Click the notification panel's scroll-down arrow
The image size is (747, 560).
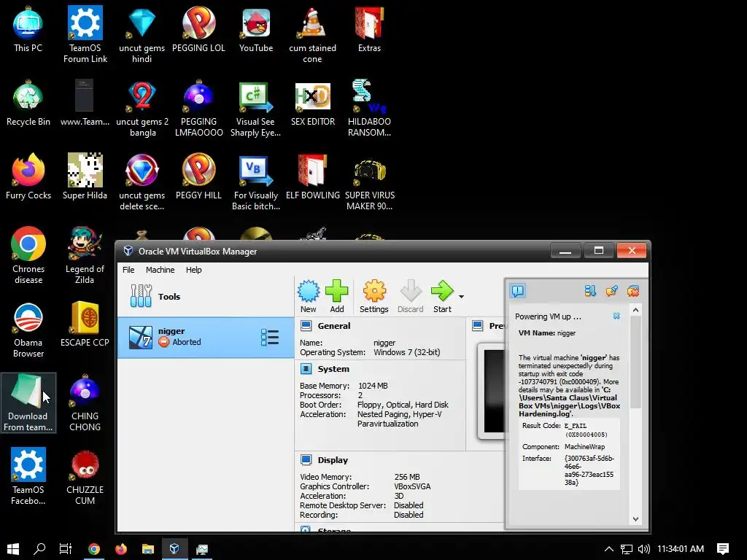click(x=635, y=519)
